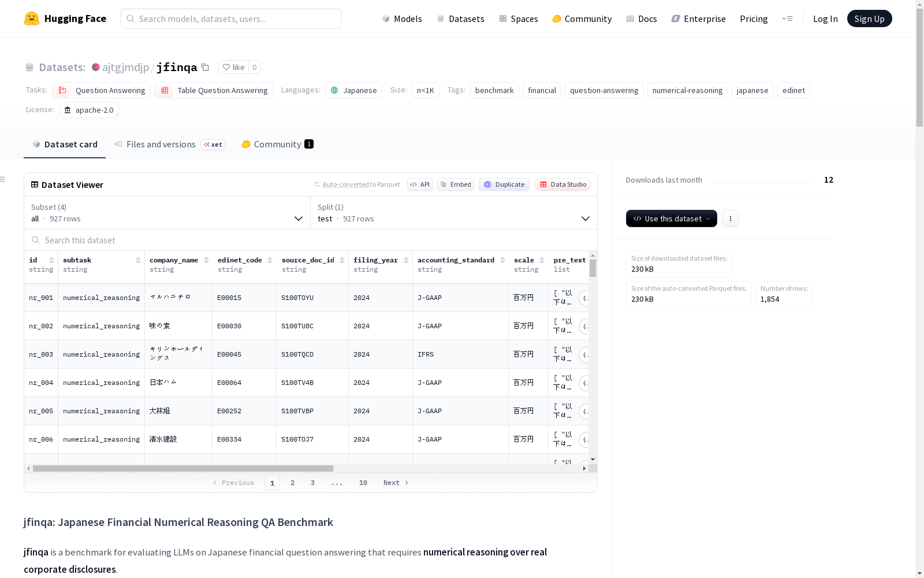
Task: Sort by the edinet_code column
Action: (270, 260)
